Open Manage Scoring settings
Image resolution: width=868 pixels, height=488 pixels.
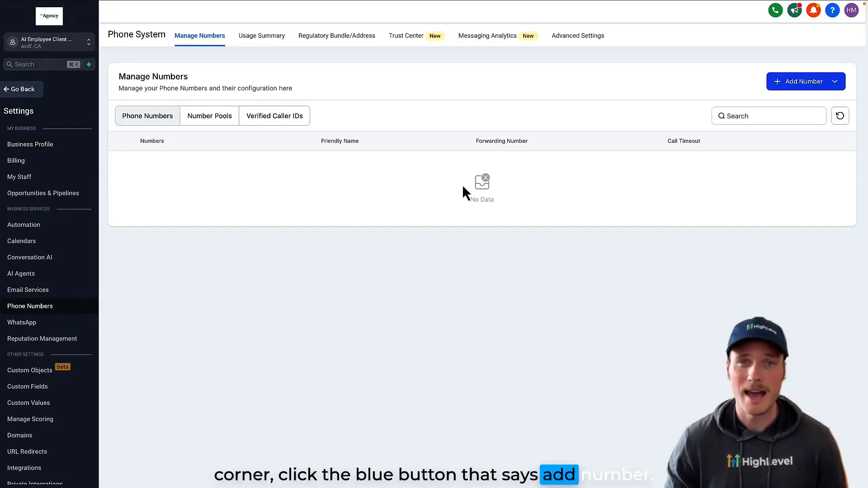[x=30, y=419]
